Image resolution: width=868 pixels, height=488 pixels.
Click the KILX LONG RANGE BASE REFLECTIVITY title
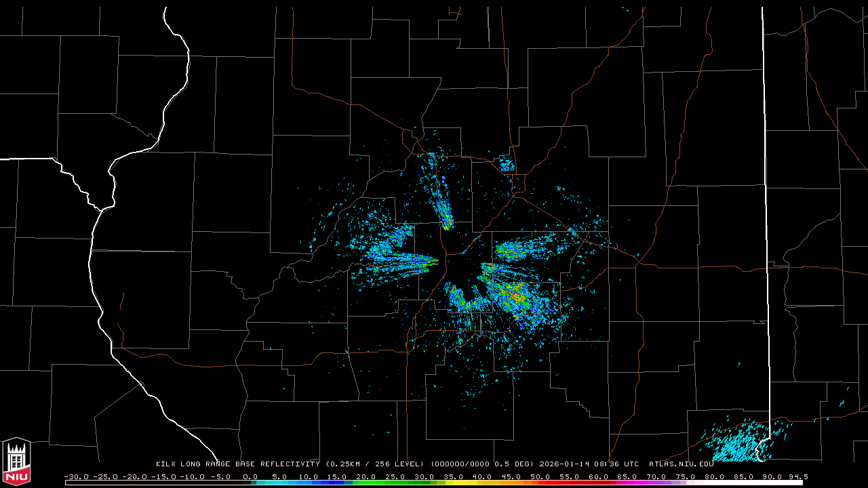click(237, 464)
